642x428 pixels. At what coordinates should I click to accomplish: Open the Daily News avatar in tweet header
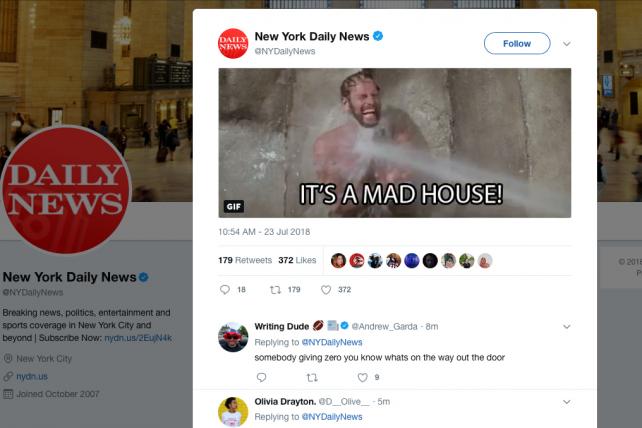[x=233, y=43]
